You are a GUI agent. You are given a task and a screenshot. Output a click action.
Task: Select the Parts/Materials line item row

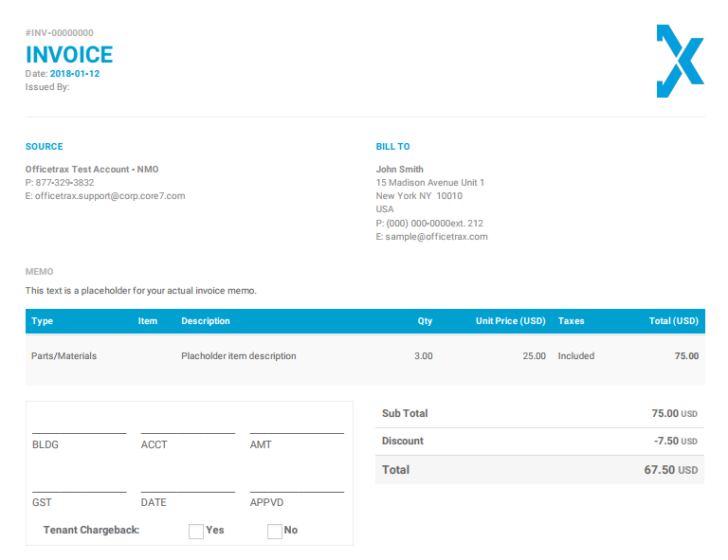[365, 356]
